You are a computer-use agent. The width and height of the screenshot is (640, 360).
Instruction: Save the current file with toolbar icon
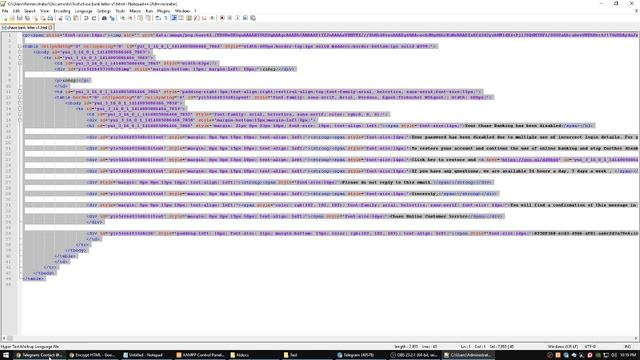pos(20,18)
